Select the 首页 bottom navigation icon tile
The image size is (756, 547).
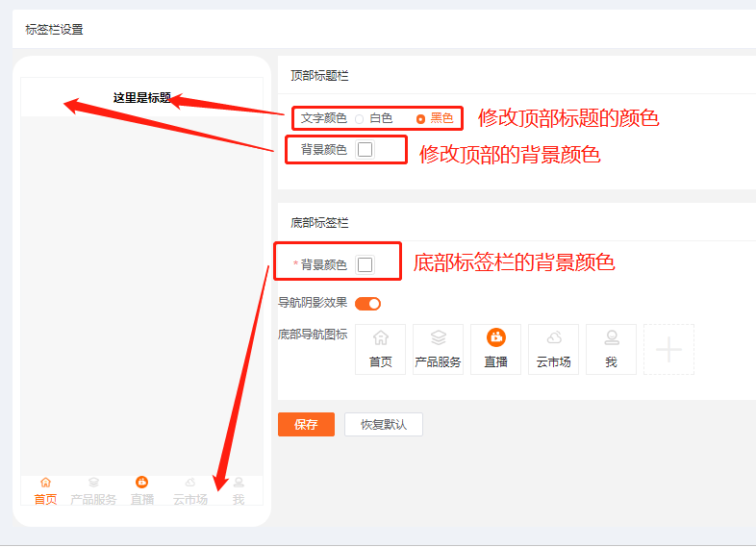[381, 349]
